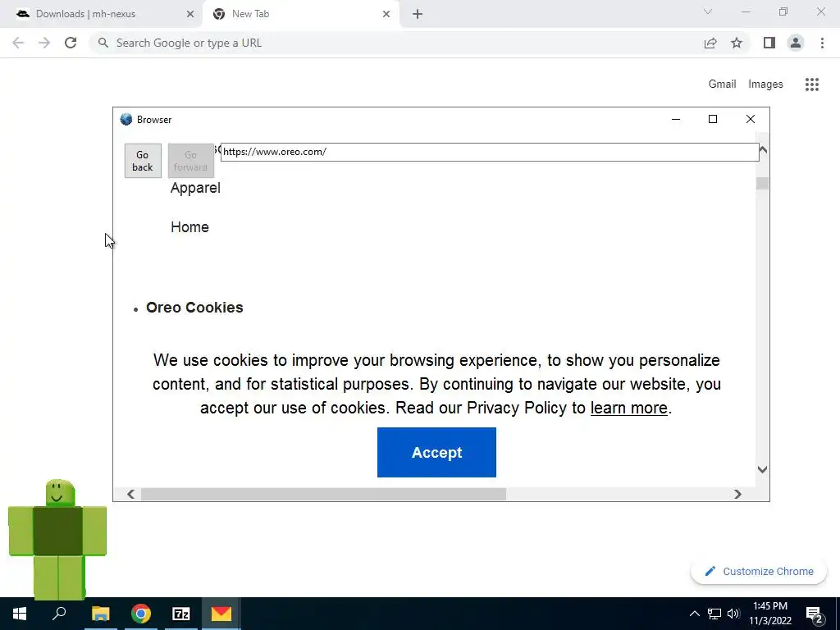
Task: Click Chrome forward arrow
Action: pos(44,43)
